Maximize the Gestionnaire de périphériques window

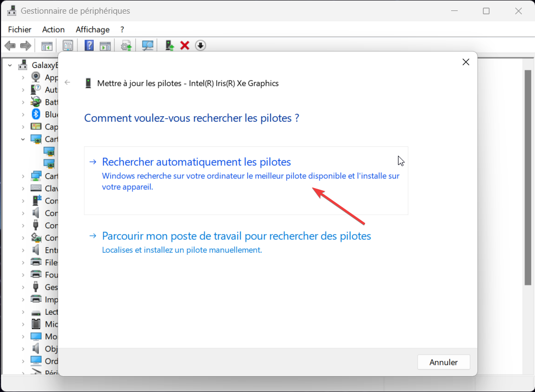pos(486,11)
